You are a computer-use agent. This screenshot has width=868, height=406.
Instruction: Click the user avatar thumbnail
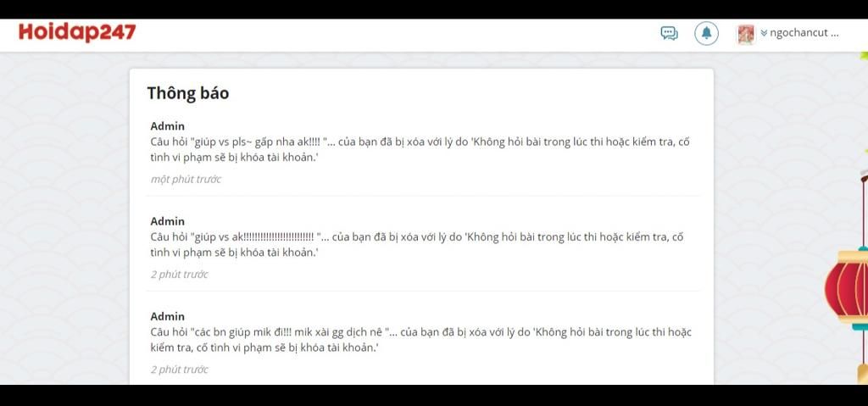[746, 35]
